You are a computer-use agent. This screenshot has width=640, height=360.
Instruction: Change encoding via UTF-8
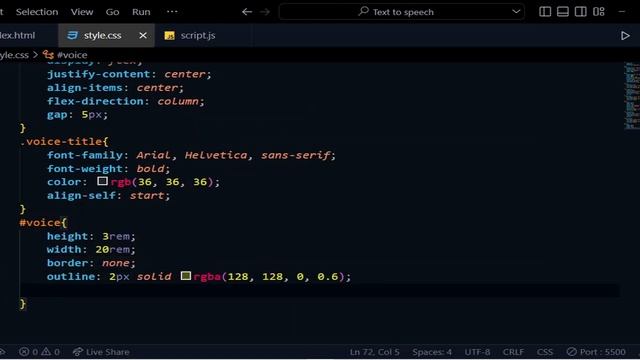coord(477,352)
